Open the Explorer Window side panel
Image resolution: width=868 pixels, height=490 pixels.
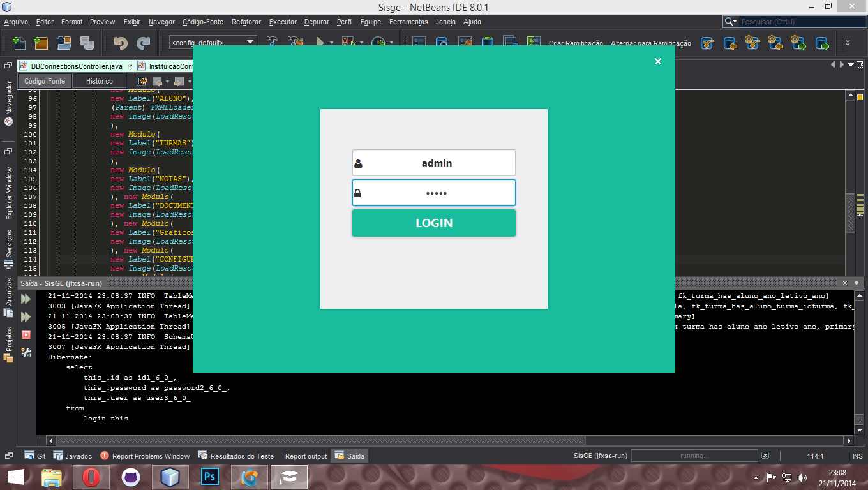(x=8, y=193)
